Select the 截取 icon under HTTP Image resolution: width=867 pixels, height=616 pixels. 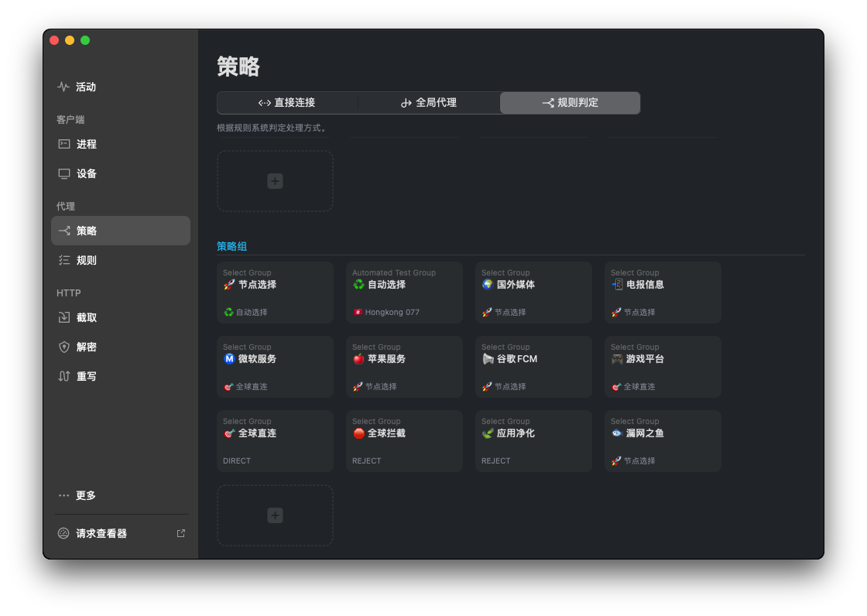[64, 317]
